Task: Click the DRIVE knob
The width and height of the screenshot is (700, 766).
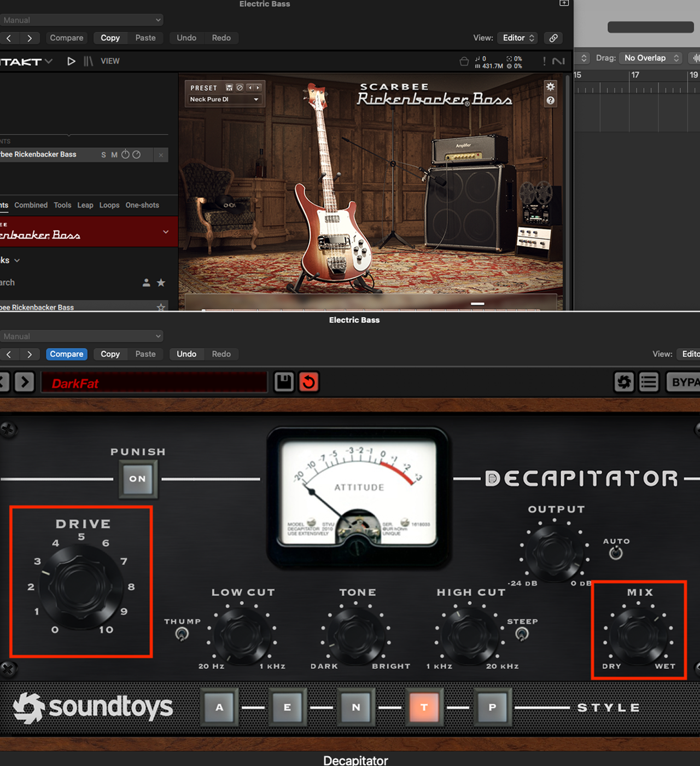Action: [81, 586]
